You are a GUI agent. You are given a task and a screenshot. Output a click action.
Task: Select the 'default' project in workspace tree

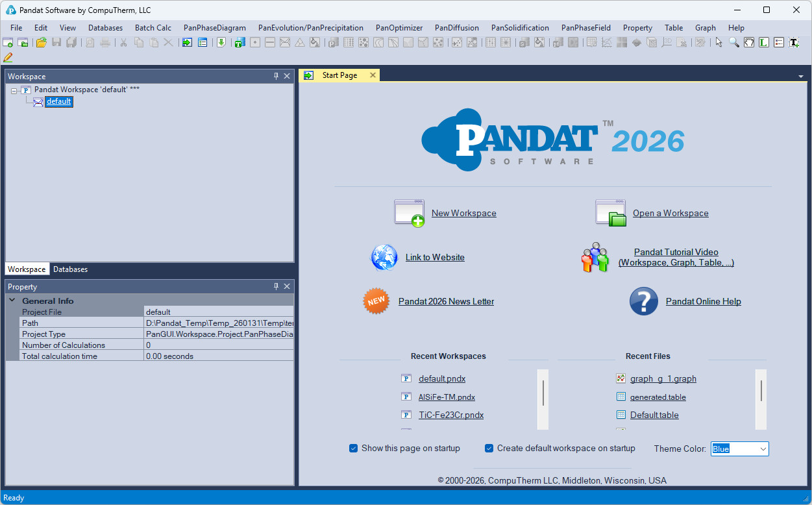pos(58,102)
